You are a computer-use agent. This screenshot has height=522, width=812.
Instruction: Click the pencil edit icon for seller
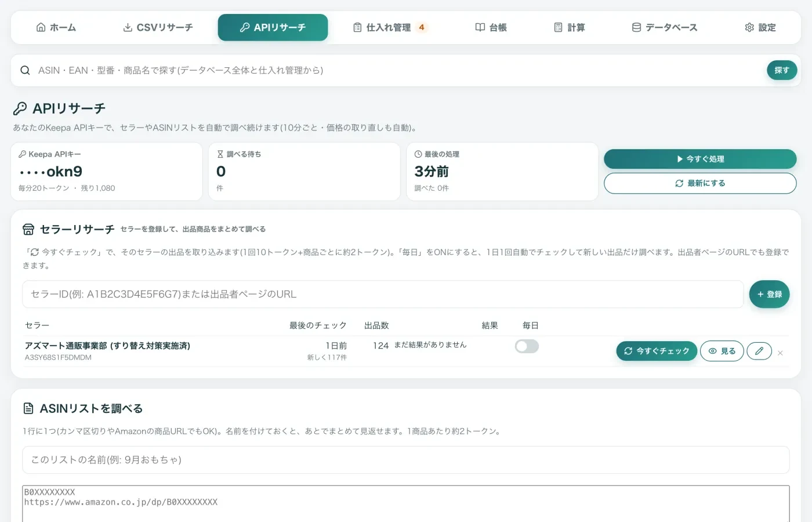[x=759, y=351]
